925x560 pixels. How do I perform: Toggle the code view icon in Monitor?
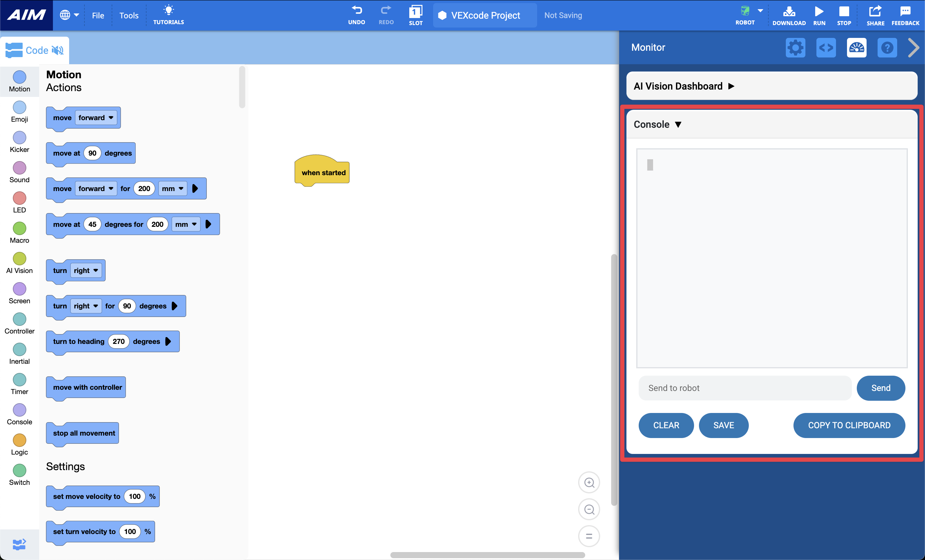(x=826, y=48)
